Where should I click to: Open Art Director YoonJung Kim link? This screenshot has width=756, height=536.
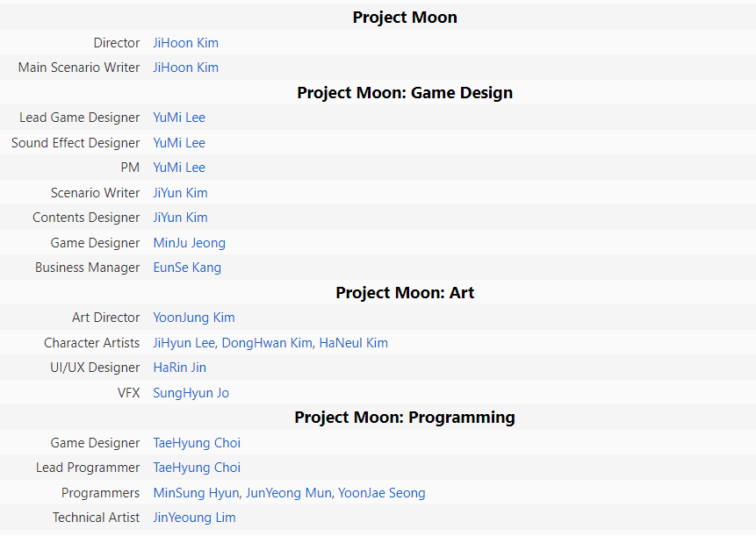[194, 318]
